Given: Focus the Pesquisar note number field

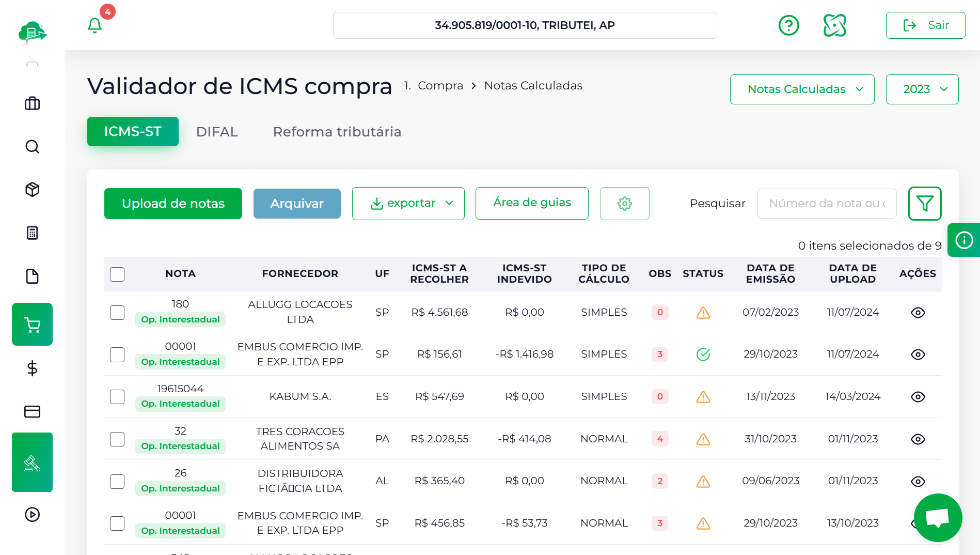Looking at the screenshot, I should pyautogui.click(x=826, y=204).
